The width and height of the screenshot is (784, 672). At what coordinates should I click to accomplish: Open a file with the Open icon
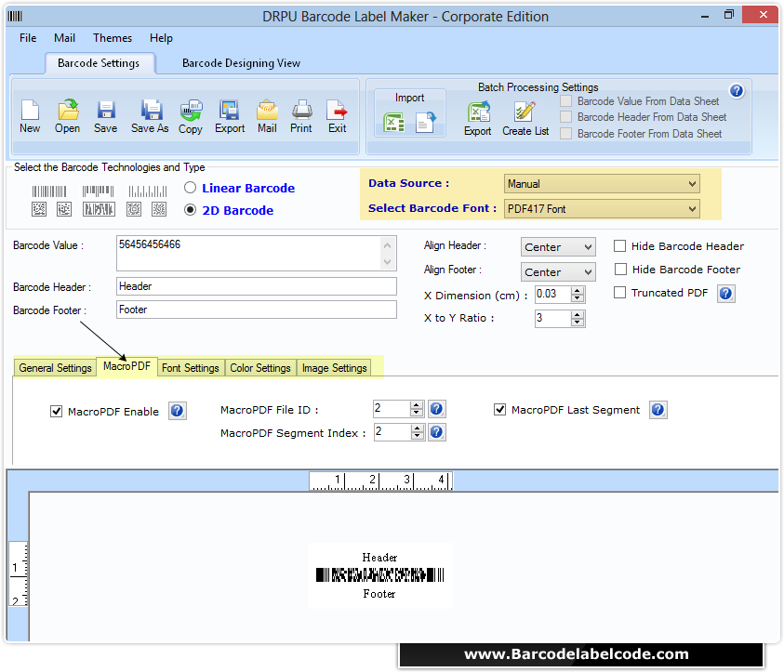[68, 116]
